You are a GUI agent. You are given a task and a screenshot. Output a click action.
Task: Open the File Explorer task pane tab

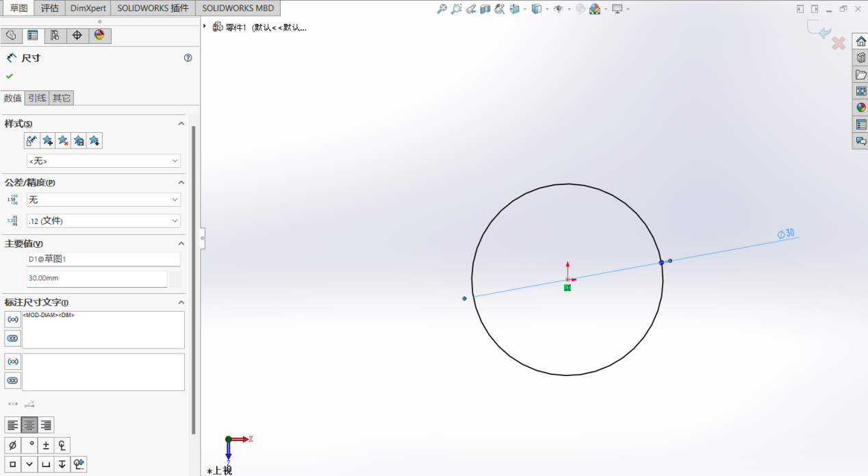(x=861, y=75)
